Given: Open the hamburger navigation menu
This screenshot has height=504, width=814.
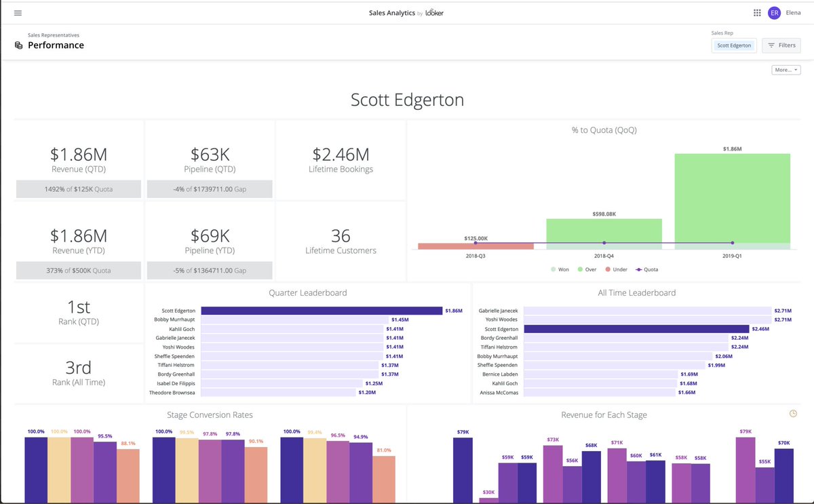Looking at the screenshot, I should (18, 13).
